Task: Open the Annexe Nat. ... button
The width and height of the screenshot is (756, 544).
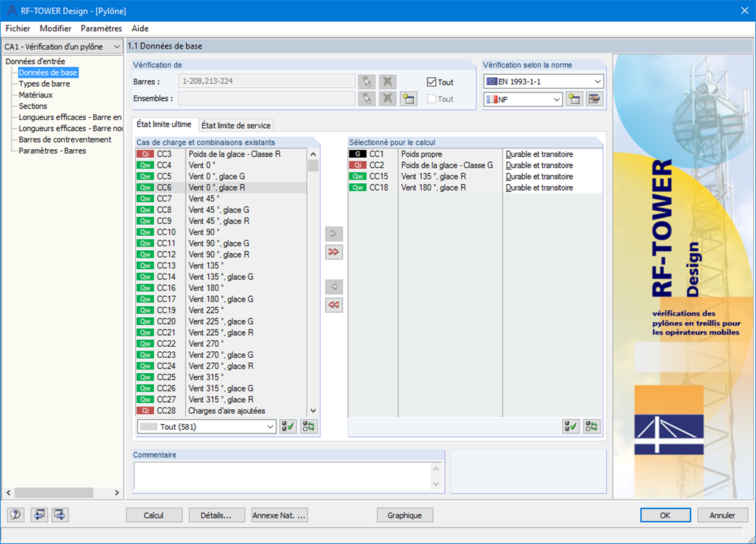Action: point(279,515)
